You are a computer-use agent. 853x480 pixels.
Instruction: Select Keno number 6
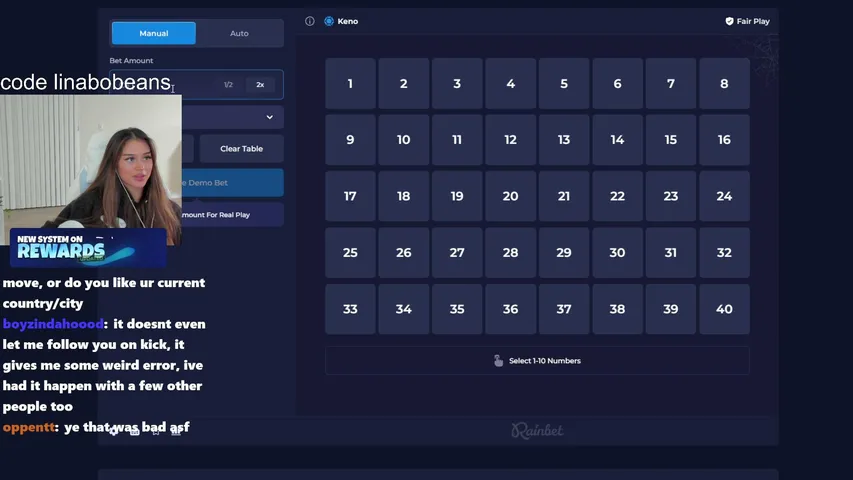[x=617, y=84]
